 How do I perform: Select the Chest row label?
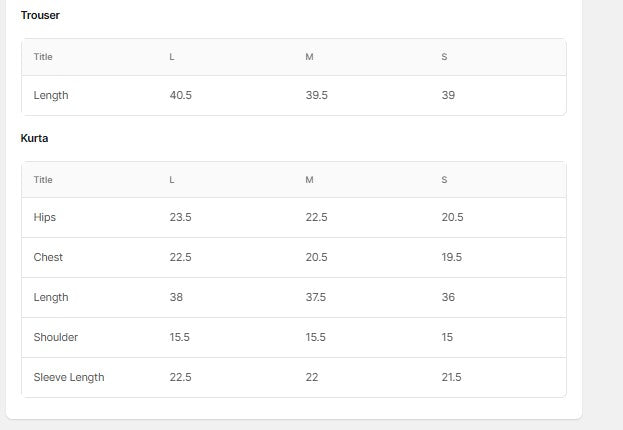coord(48,257)
